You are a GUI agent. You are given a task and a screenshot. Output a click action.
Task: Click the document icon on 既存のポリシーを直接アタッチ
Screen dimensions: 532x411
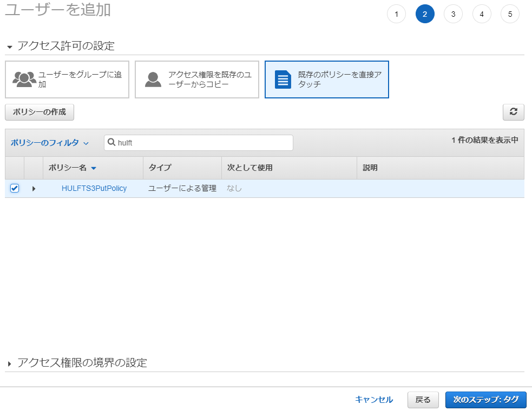[282, 79]
